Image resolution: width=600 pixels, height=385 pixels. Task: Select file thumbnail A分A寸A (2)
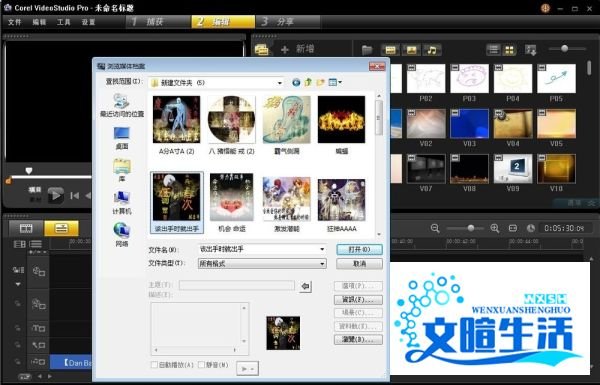coord(176,125)
